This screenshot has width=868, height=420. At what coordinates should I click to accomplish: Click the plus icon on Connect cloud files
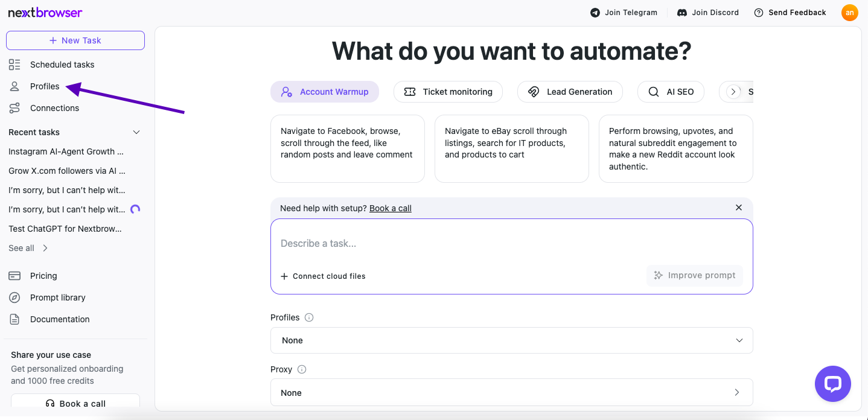pyautogui.click(x=284, y=276)
